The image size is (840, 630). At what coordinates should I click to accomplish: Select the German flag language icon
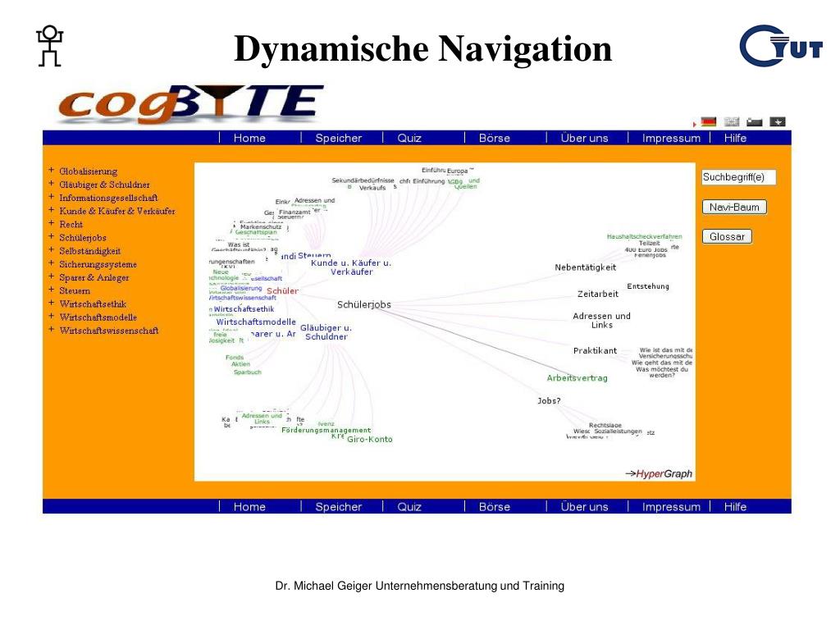coord(708,121)
